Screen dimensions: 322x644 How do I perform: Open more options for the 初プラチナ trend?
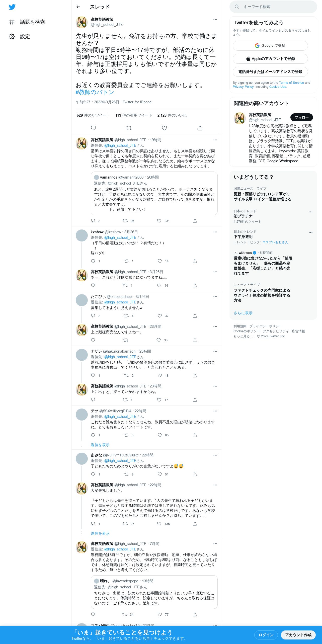(x=310, y=212)
